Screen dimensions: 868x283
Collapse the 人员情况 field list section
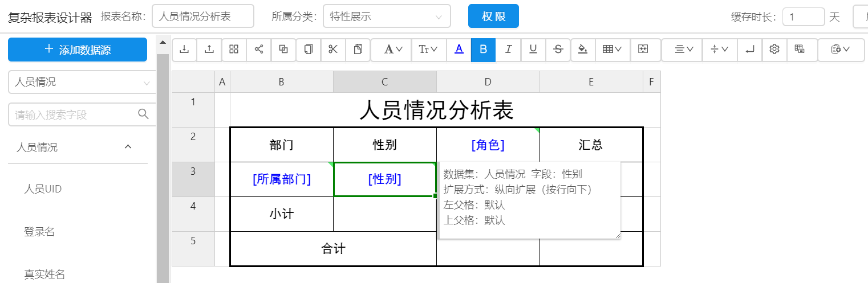(128, 147)
